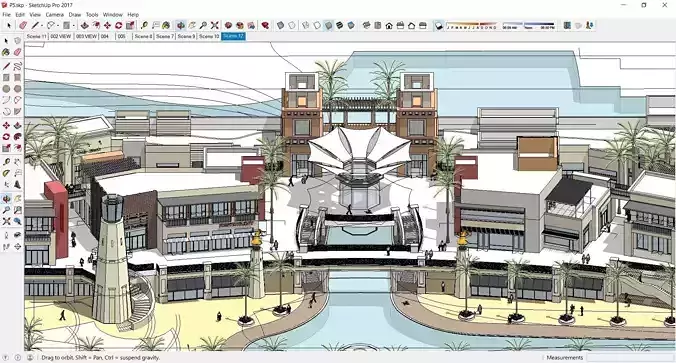Screen dimensions: 676x363
Task: Click the Previous view camera icon
Action: [17, 221]
